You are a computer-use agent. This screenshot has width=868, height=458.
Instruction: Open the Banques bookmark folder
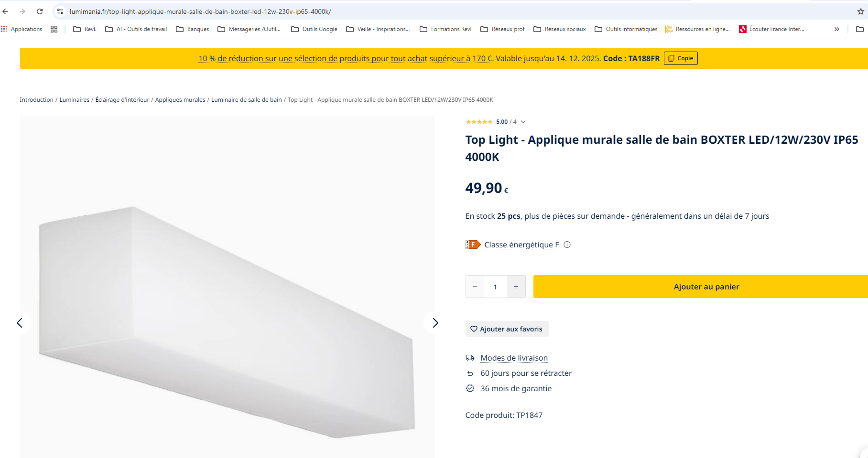click(x=193, y=29)
